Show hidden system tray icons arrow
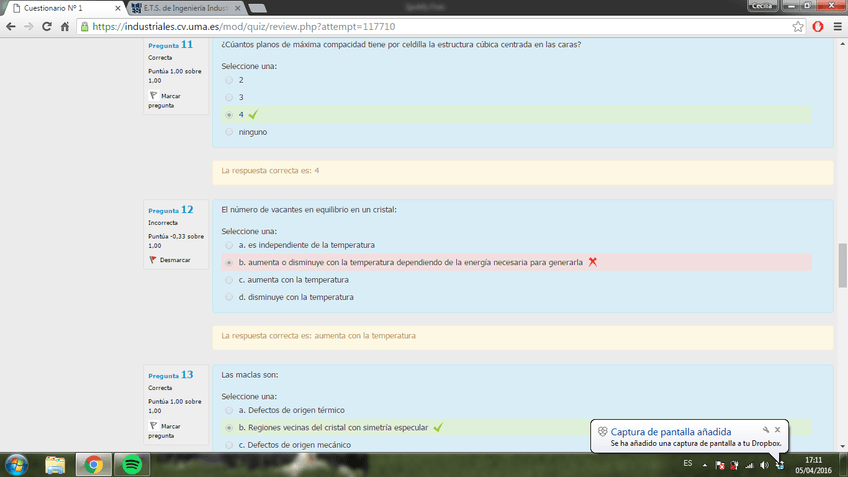 (704, 465)
